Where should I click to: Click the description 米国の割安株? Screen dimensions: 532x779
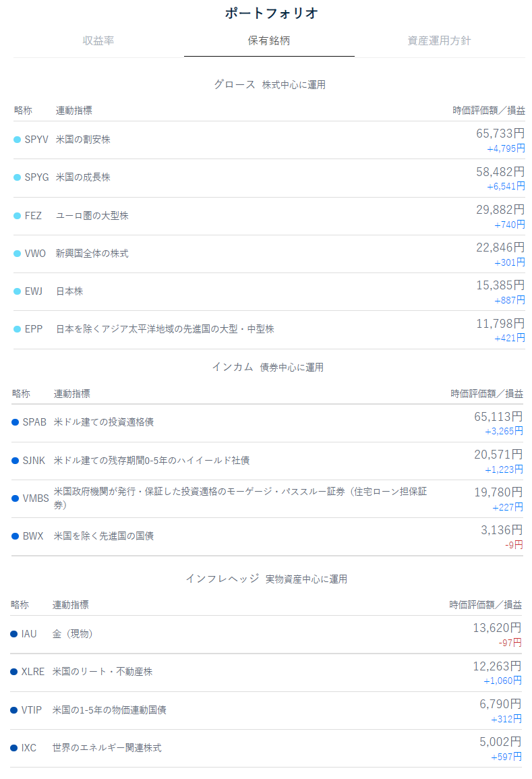[83, 140]
